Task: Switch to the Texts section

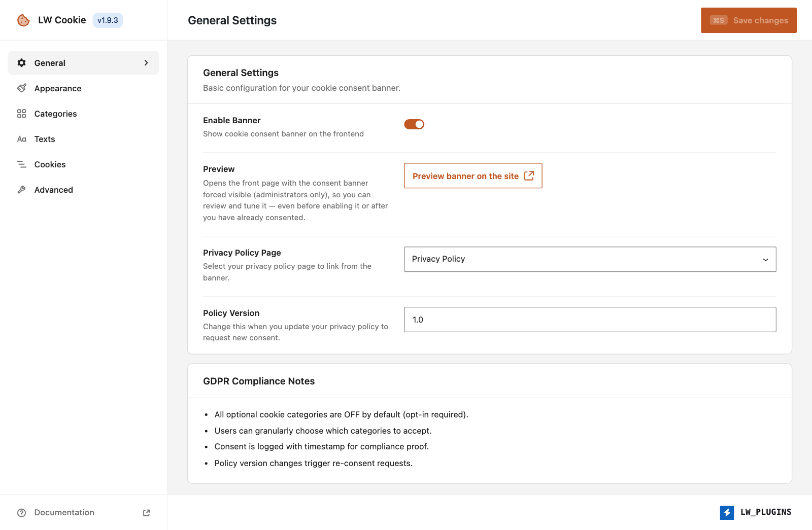Action: coord(83,139)
